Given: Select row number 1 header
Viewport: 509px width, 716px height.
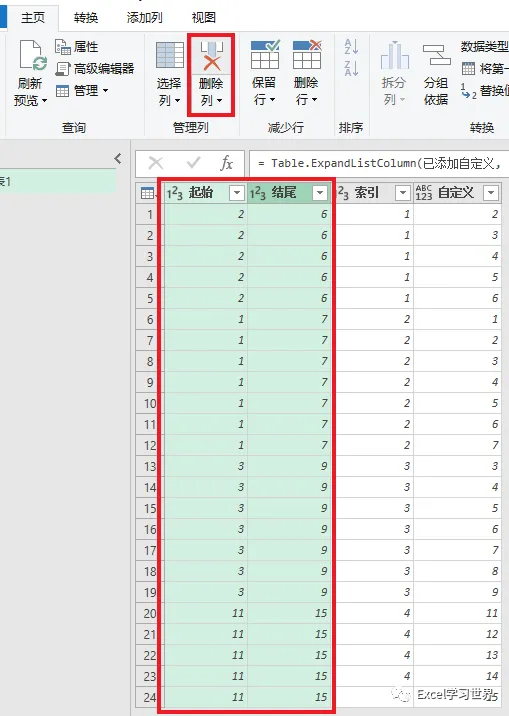Looking at the screenshot, I should 149,214.
